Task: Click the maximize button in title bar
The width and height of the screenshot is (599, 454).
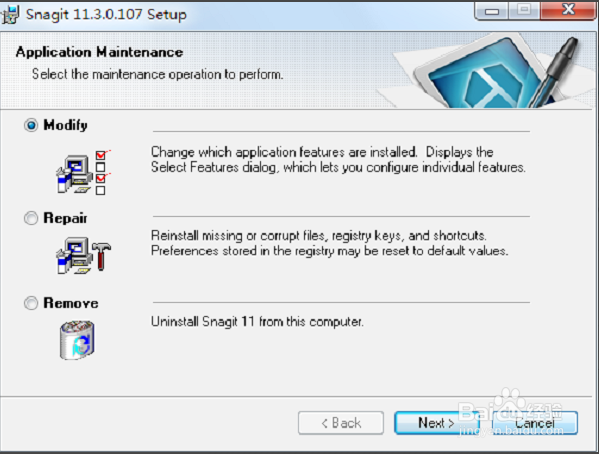Action: 525,10
